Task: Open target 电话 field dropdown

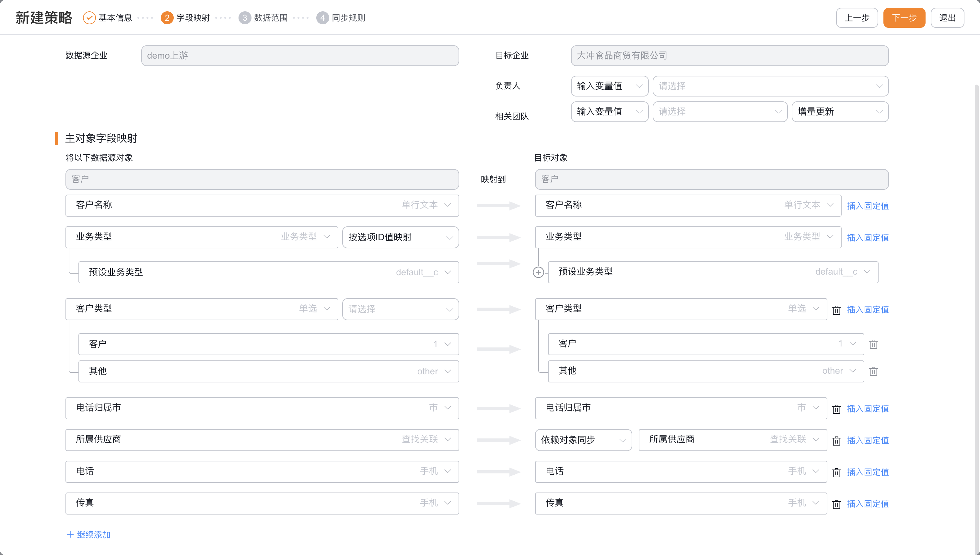Action: click(681, 471)
